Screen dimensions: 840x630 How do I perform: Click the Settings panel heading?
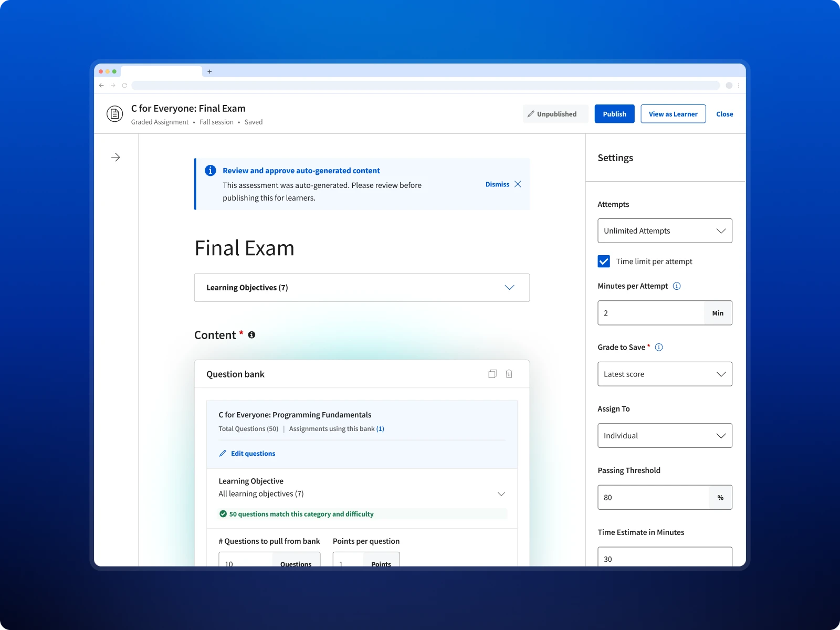(x=615, y=157)
